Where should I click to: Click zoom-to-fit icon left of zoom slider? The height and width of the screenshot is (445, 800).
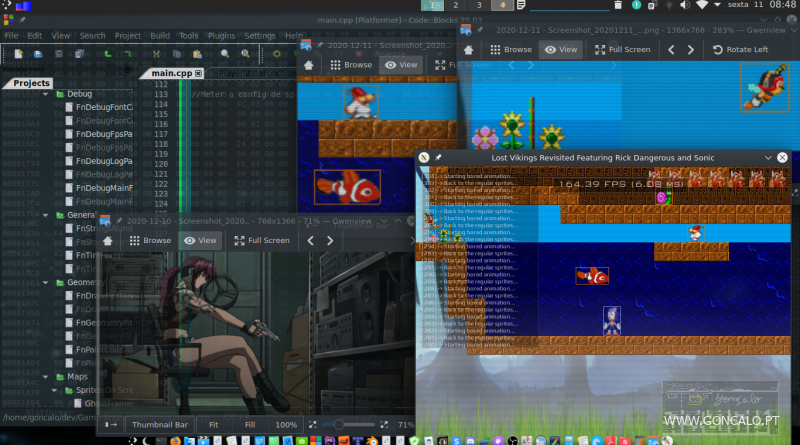(312, 425)
